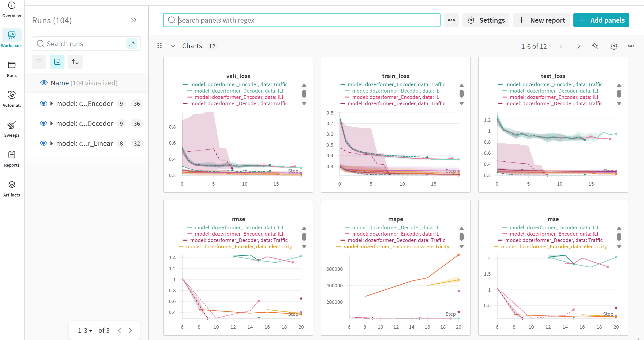Expand the Decoder model run group
The height and width of the screenshot is (340, 644).
(52, 123)
